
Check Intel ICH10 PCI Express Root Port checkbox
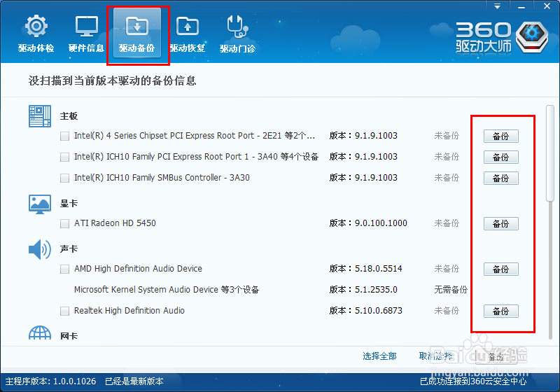pos(64,157)
